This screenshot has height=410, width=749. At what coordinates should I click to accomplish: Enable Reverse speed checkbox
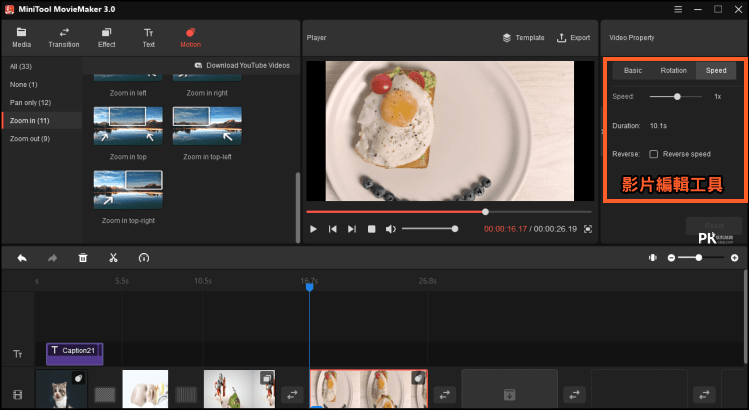653,154
